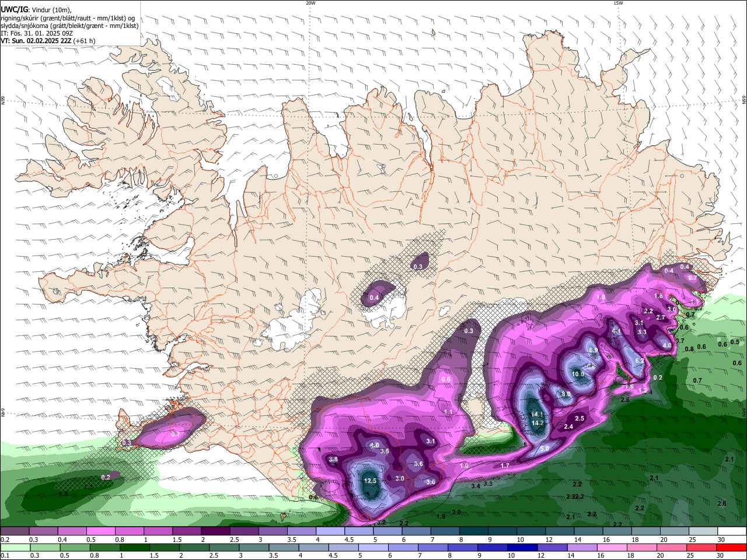Click the pale grey 25–30 swatch in top legend row
Viewport: 747px width, 560px height.
tap(704, 531)
